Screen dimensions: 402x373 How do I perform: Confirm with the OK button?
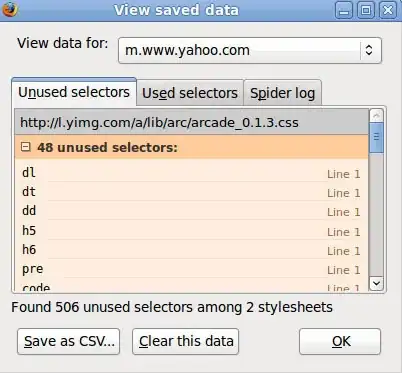340,341
